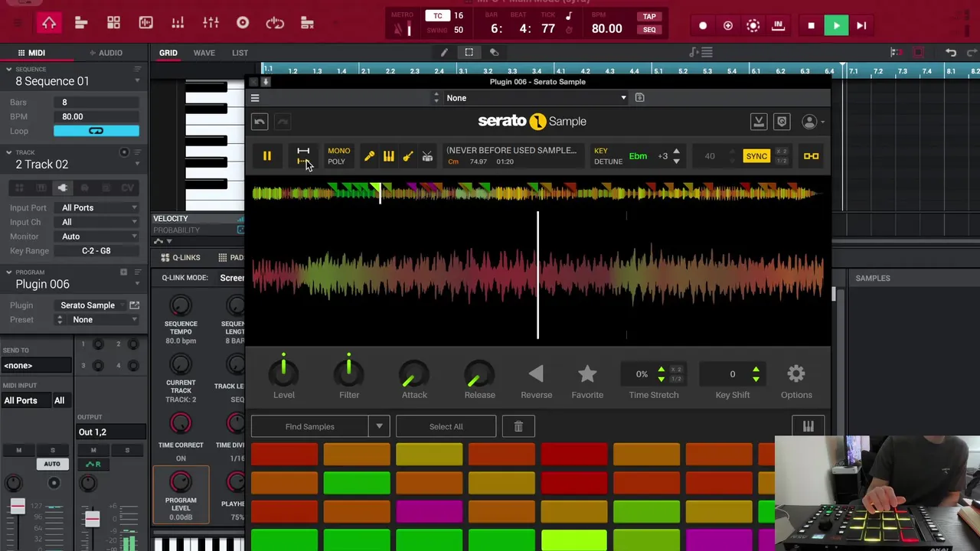Click the sequence BPM field showing 80.00
This screenshot has height=551, width=980.
pos(96,116)
